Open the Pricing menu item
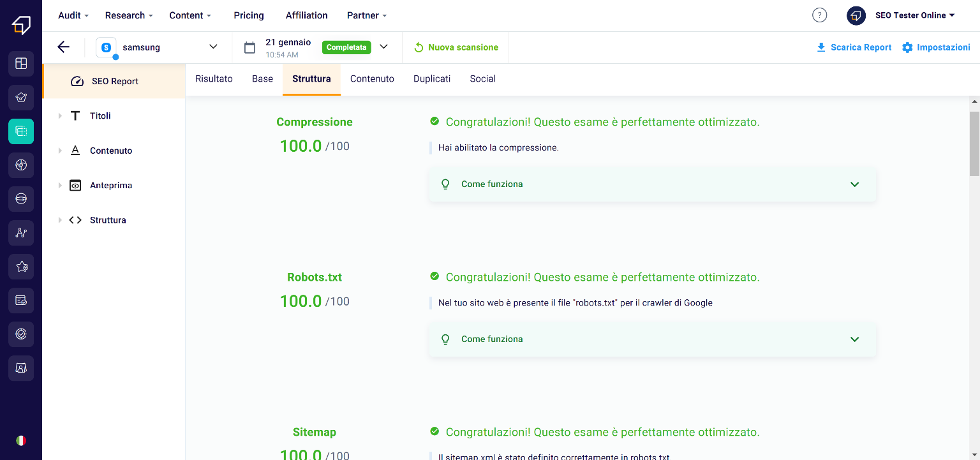 tap(249, 15)
